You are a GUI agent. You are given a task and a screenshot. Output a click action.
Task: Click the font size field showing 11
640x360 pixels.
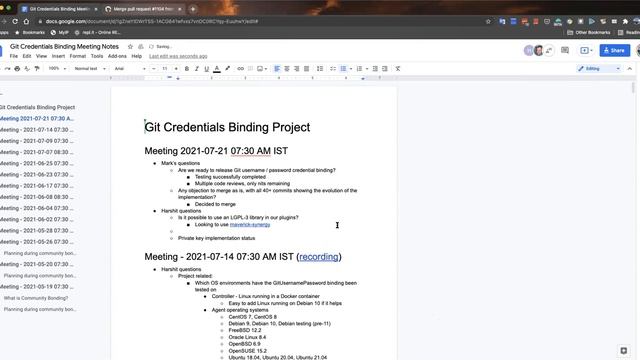pyautogui.click(x=165, y=69)
